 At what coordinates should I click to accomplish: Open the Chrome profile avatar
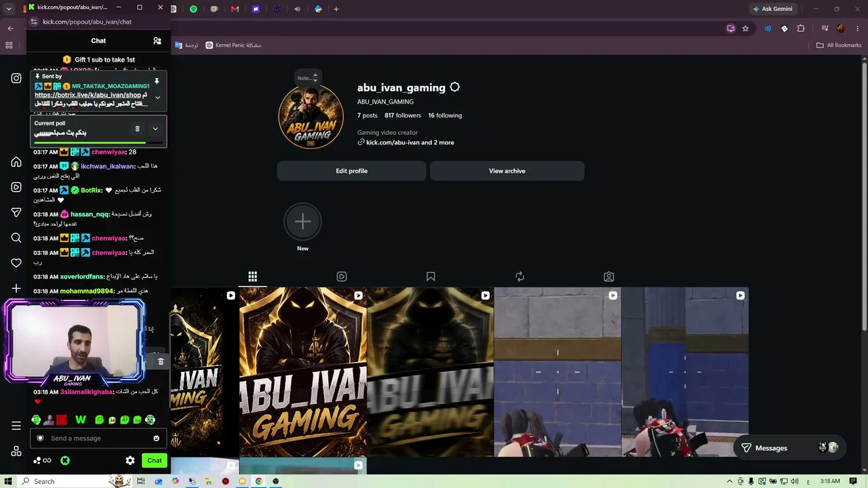coord(841,28)
